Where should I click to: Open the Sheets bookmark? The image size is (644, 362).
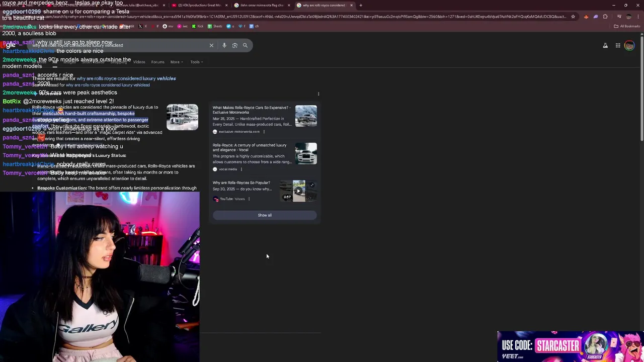point(215,26)
